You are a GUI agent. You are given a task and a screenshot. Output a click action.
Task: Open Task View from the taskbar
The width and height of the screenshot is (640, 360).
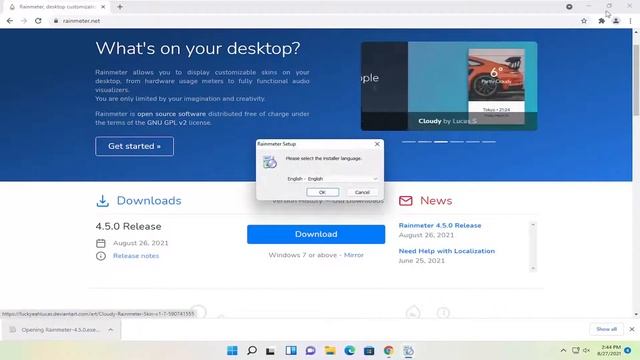[x=271, y=351]
